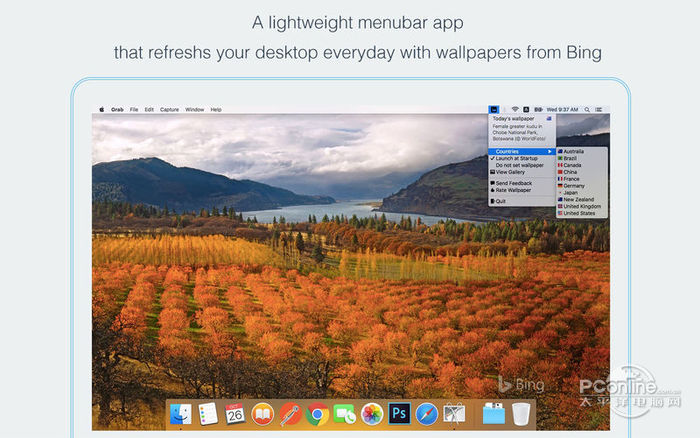This screenshot has width=700, height=438.
Task: Click the flag beside Today's wallpaper
Action: [x=549, y=119]
